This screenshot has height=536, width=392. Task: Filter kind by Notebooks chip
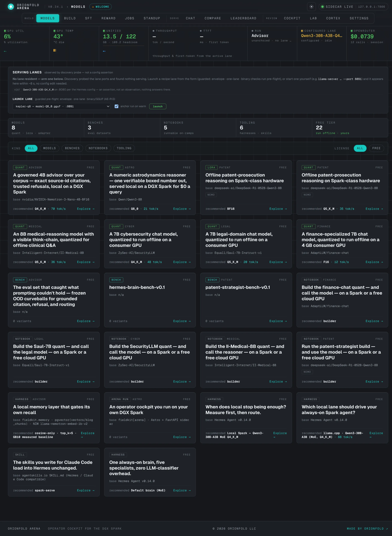tap(98, 148)
